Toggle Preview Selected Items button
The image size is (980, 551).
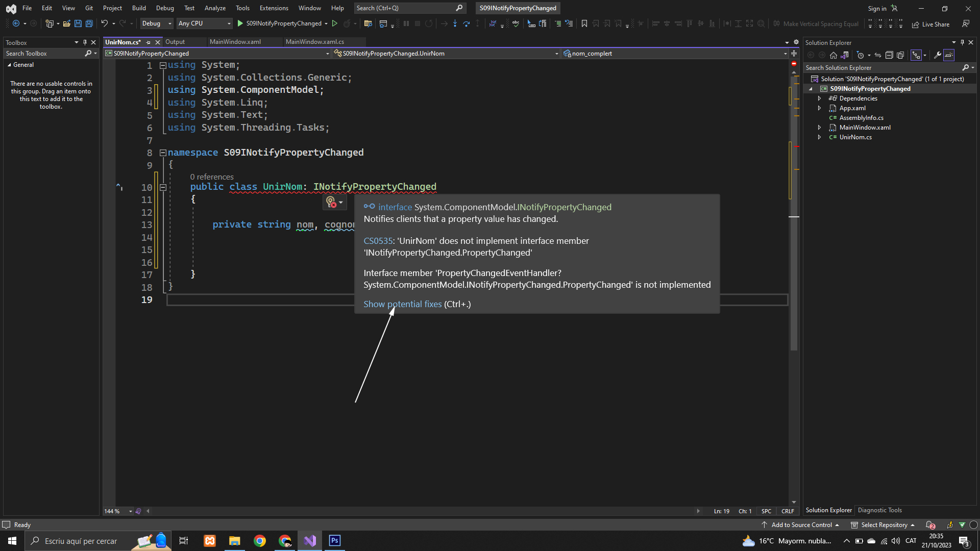point(949,55)
